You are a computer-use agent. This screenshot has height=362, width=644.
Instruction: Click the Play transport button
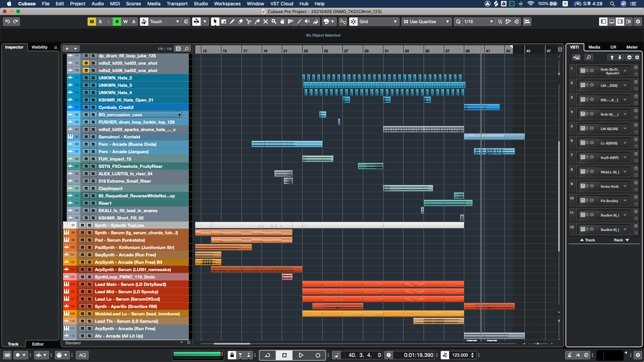tap(301, 355)
